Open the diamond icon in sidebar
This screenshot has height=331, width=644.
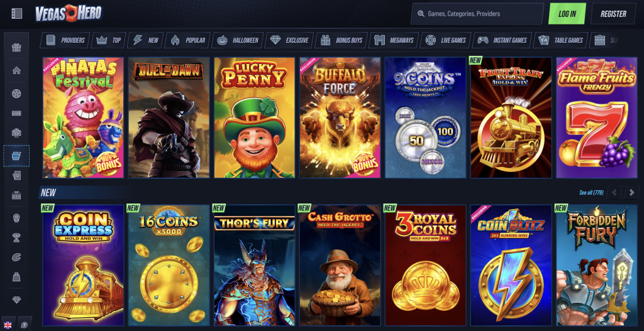click(16, 300)
